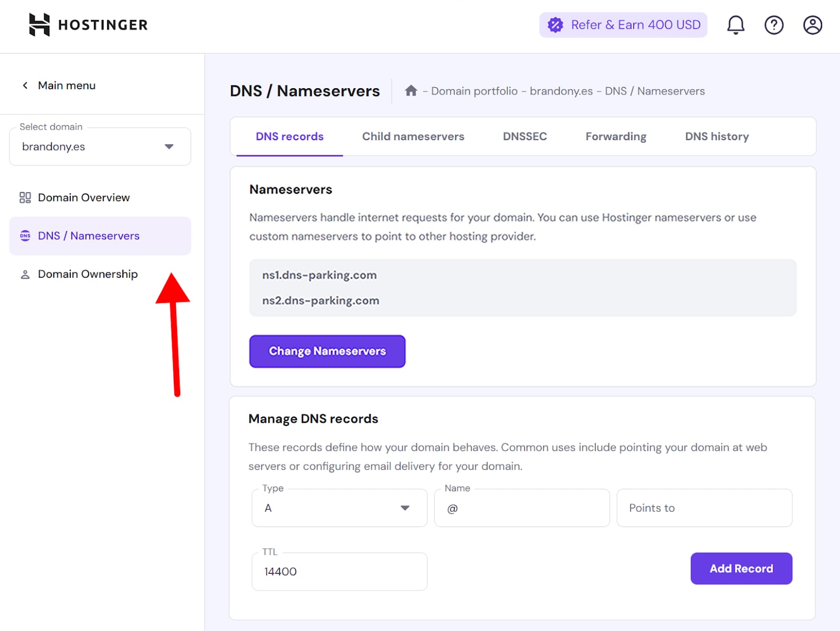Open the notifications bell
The width and height of the screenshot is (840, 631).
[736, 25]
